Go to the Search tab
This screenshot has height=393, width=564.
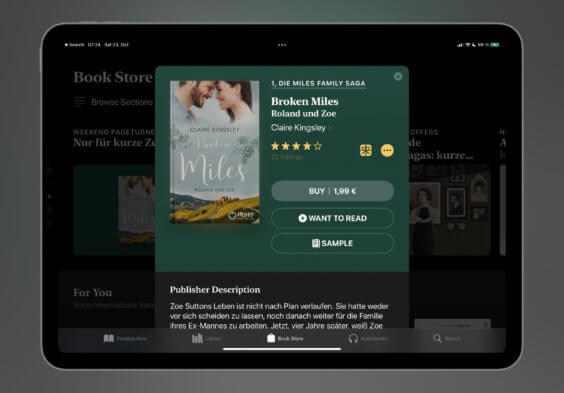[447, 338]
